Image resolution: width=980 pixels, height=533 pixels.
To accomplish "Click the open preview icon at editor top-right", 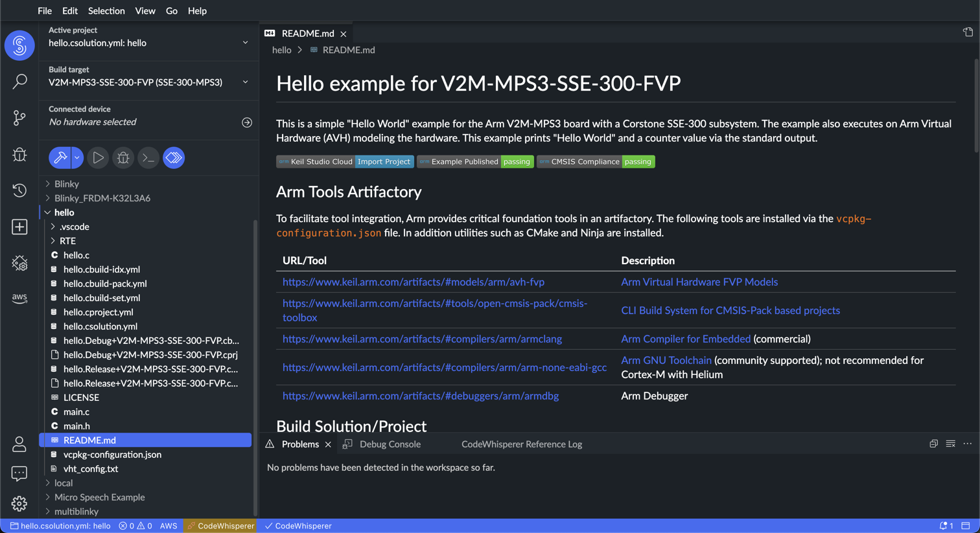I will 968,32.
